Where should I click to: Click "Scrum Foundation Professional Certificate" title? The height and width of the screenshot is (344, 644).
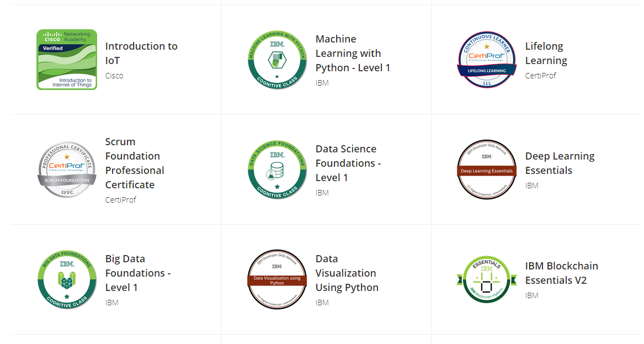(x=135, y=163)
